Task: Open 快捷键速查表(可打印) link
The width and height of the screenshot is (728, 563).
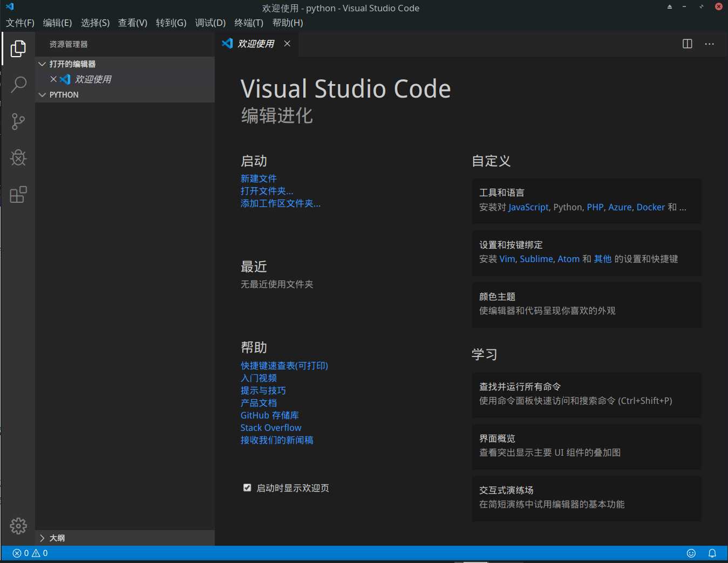Action: pyautogui.click(x=284, y=366)
